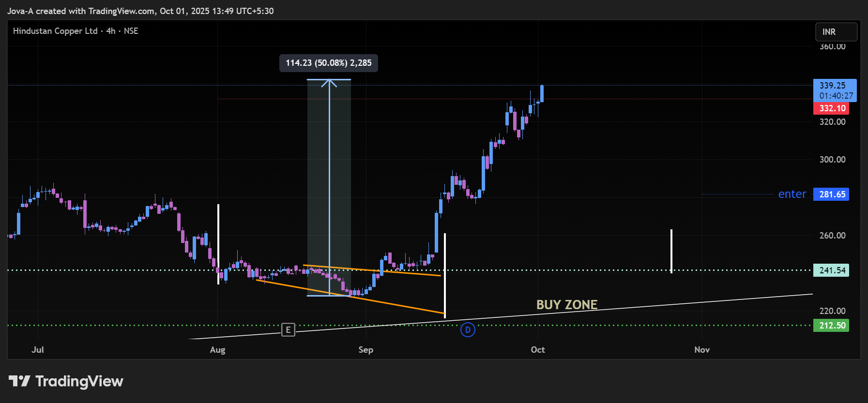Screen dimensions: 868x403
Task: Click the TradingView logo
Action: pyautogui.click(x=66, y=381)
